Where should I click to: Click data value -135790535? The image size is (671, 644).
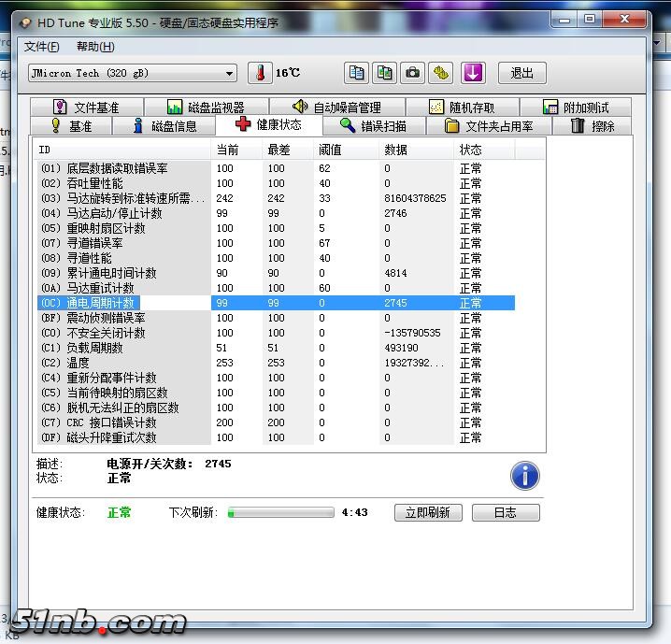[x=412, y=333]
